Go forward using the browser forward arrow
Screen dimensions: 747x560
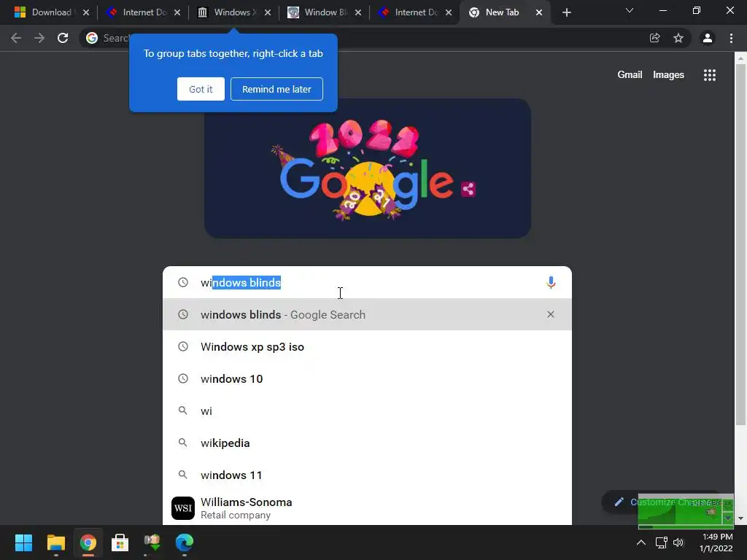(x=39, y=38)
